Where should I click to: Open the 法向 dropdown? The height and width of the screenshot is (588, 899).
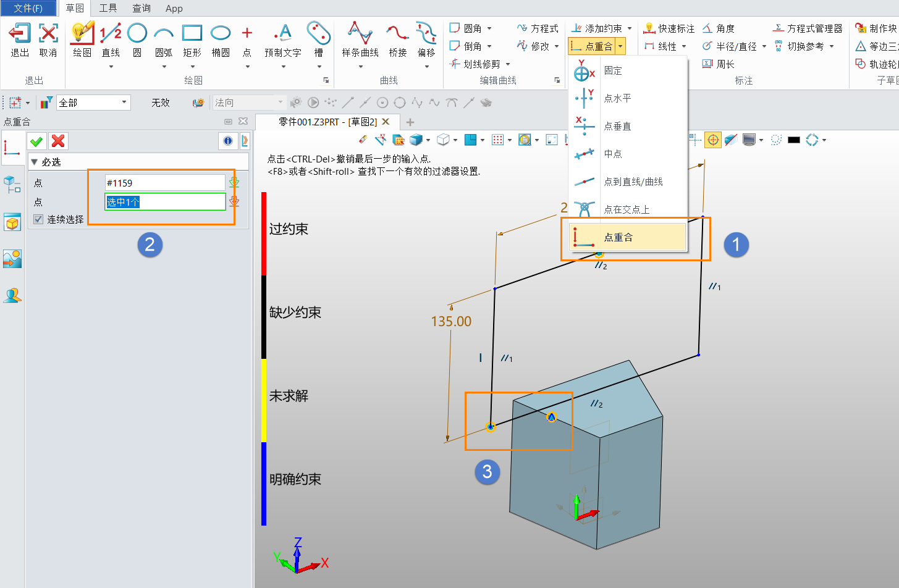pyautogui.click(x=248, y=103)
